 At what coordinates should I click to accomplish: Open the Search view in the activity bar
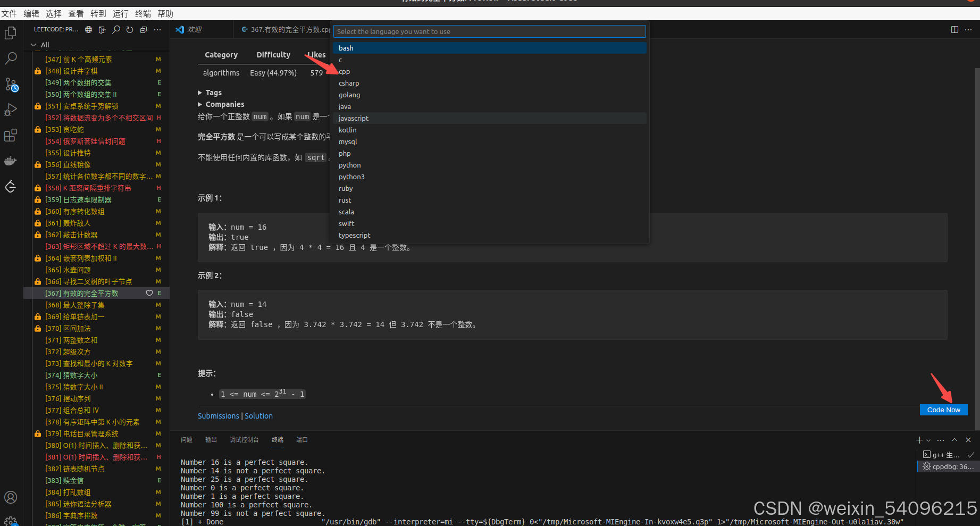(11, 59)
